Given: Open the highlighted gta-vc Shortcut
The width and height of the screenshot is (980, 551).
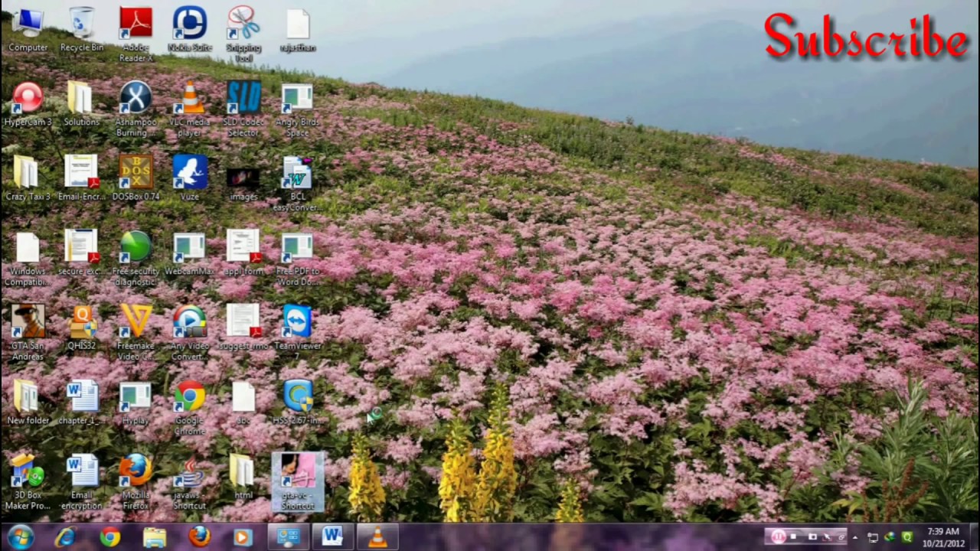Looking at the screenshot, I should [297, 481].
